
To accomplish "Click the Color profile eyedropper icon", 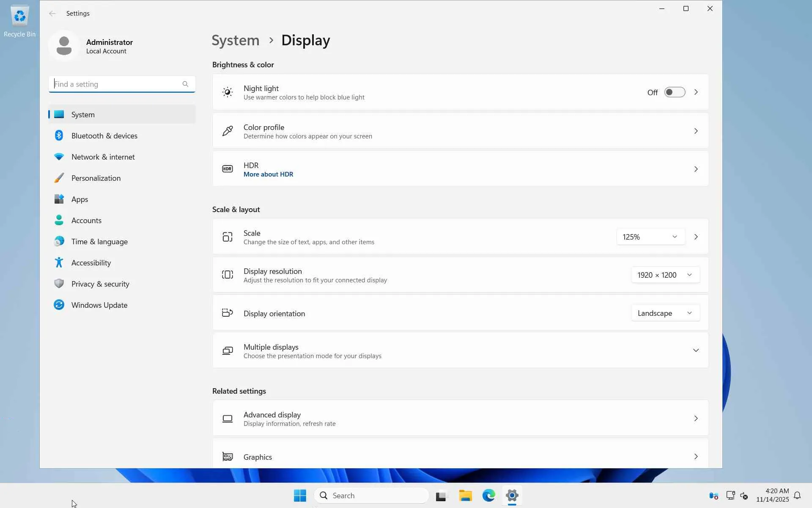I will pyautogui.click(x=227, y=131).
